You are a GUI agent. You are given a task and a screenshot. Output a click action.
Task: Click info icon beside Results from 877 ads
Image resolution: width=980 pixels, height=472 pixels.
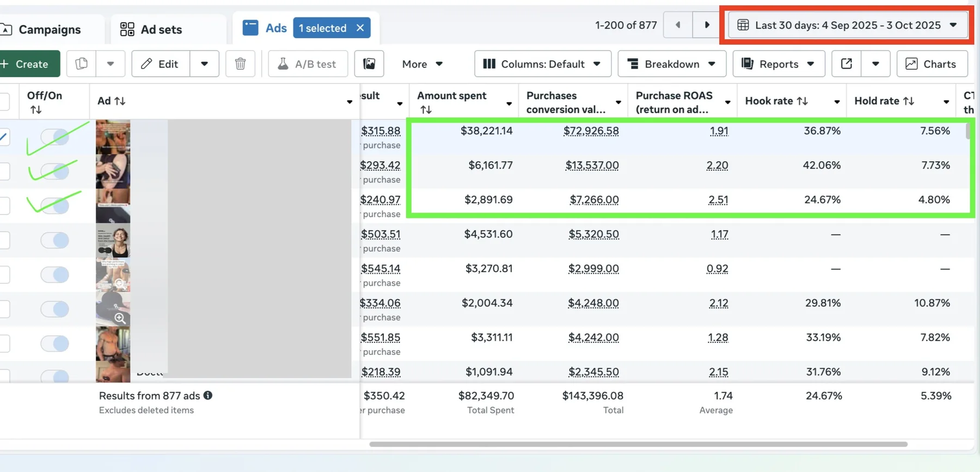tap(208, 395)
